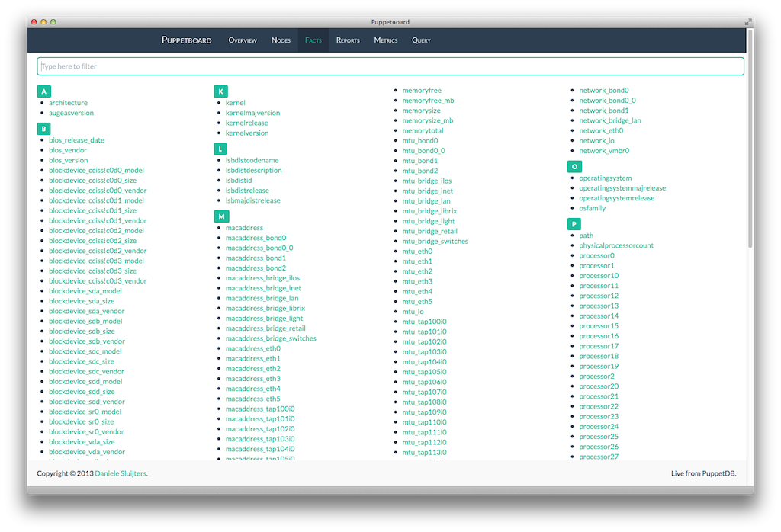View the kernelversion fact
781x532 pixels.
(x=247, y=133)
